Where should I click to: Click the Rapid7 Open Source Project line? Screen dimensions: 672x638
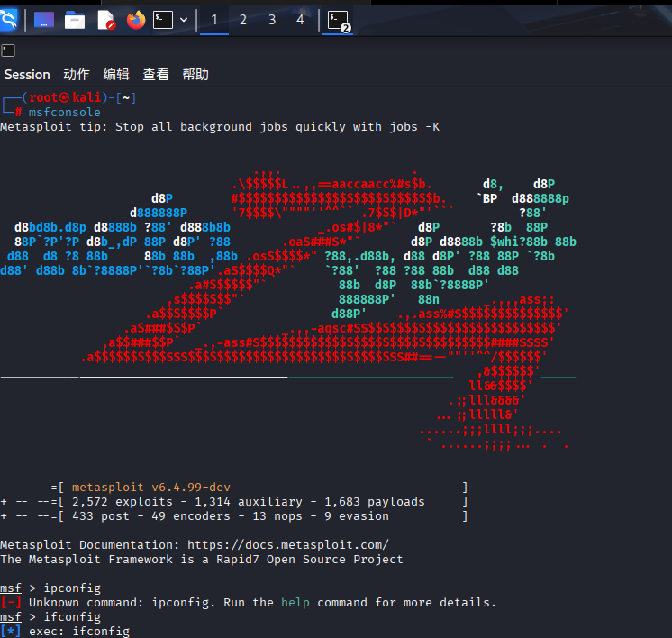(202, 560)
